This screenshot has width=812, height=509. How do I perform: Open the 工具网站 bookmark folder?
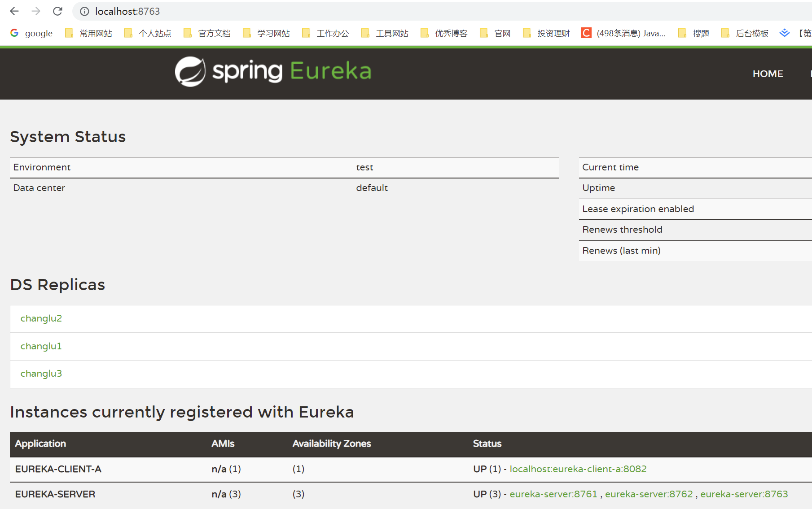[385, 33]
